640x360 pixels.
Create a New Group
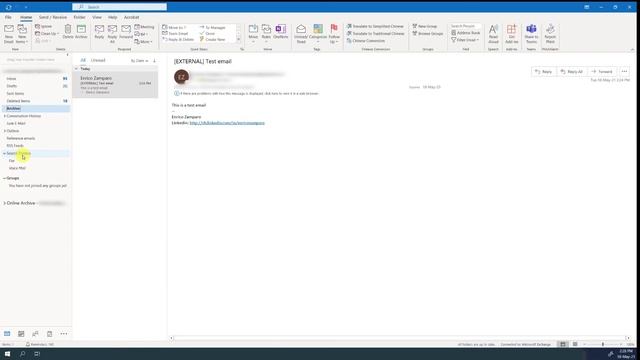pyautogui.click(x=424, y=26)
